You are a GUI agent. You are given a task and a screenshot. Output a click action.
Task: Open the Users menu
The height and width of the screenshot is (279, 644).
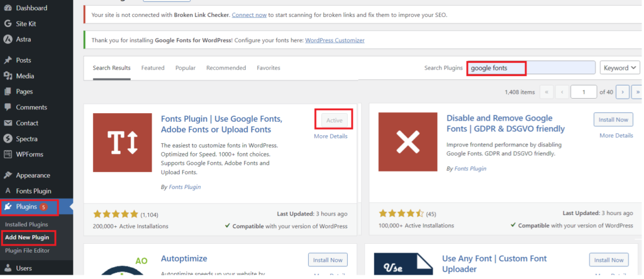click(24, 268)
